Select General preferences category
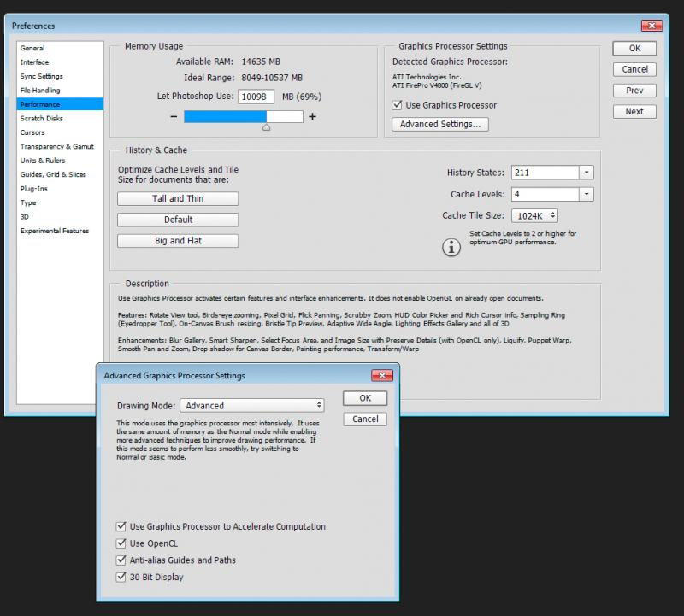 60,48
